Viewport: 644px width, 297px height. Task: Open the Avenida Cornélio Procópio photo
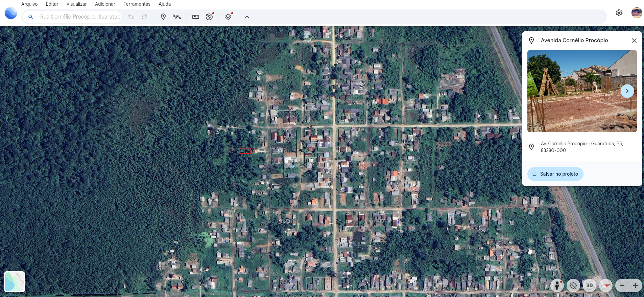(582, 91)
